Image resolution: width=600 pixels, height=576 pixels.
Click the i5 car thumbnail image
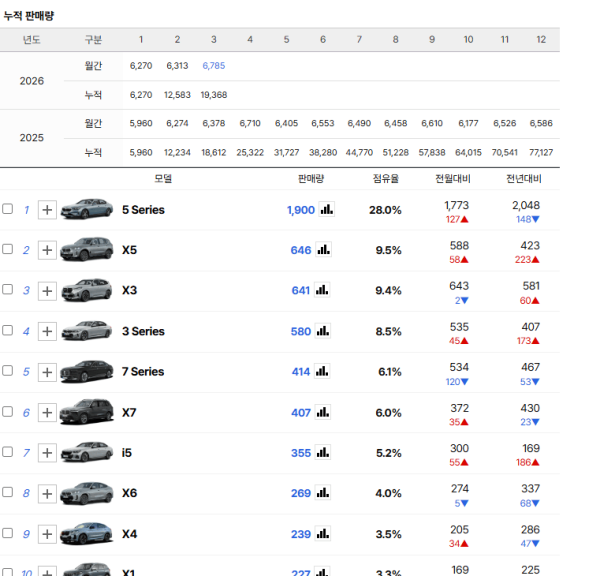tap(87, 453)
